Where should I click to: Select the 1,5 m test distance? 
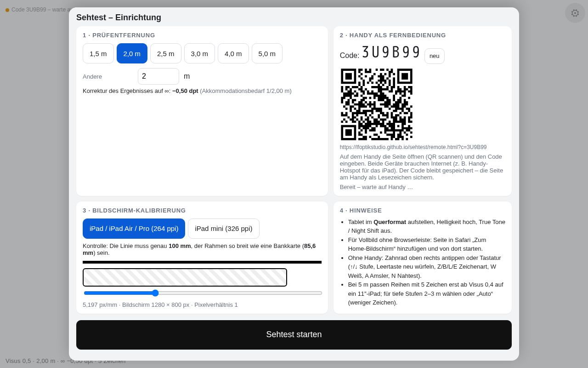[x=98, y=53]
